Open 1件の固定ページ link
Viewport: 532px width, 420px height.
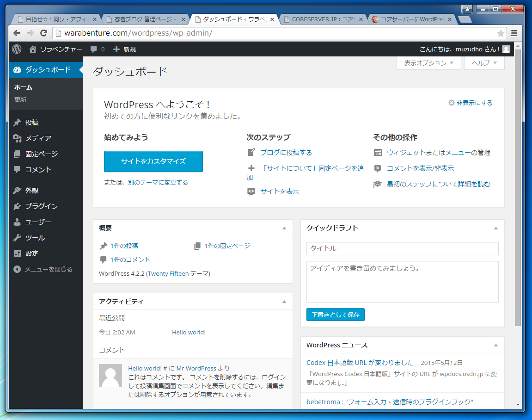pos(227,246)
